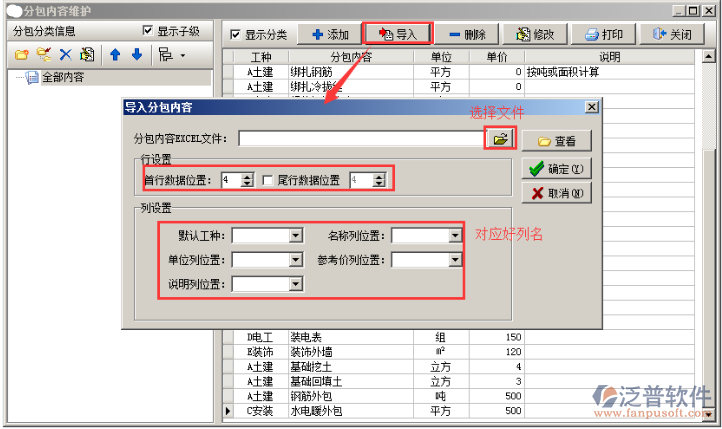Click the blue X delete category icon

(x=65, y=55)
